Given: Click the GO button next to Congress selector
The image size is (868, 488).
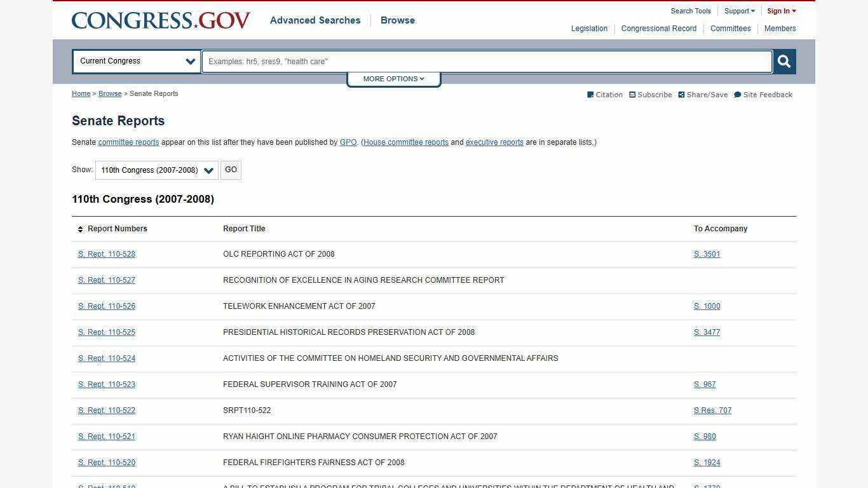Looking at the screenshot, I should coord(231,170).
